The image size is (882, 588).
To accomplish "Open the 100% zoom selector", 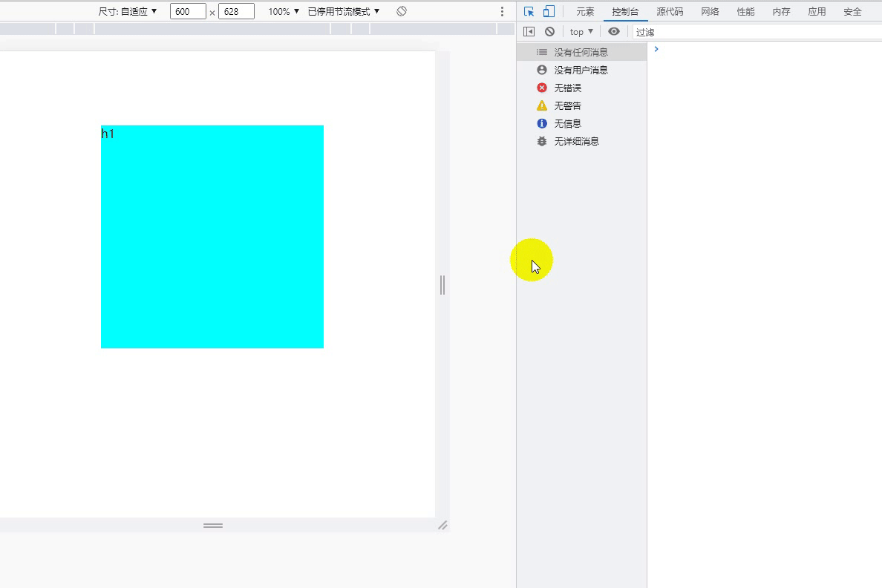I will 281,11.
